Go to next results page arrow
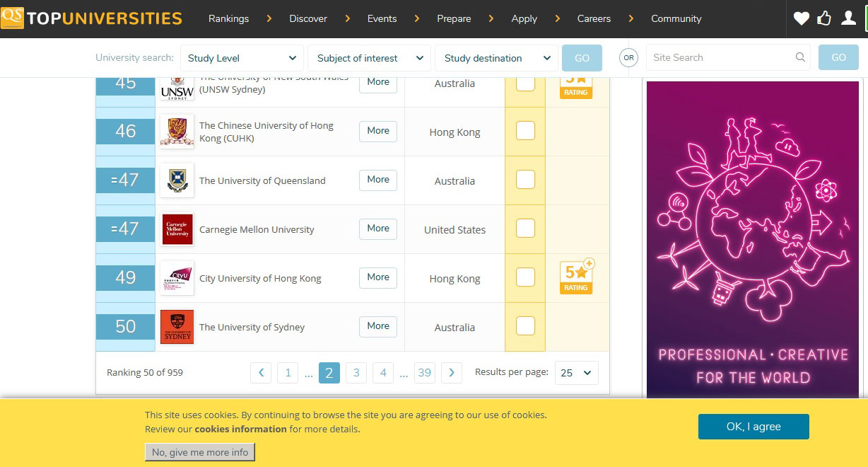Viewport: 868px width, 467px height. 451,373
